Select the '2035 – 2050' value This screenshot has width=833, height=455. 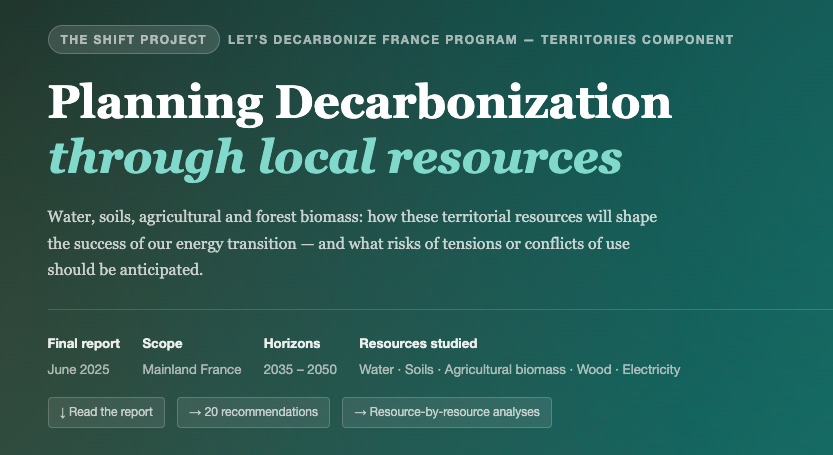point(300,369)
